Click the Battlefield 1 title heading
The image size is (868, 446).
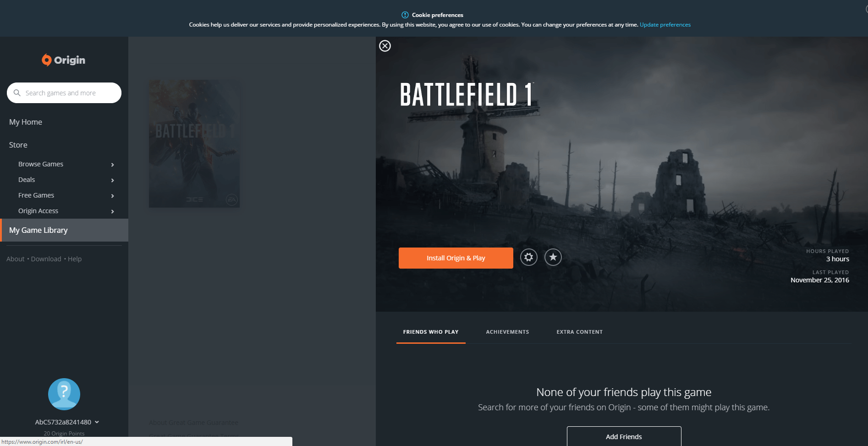[467, 95]
